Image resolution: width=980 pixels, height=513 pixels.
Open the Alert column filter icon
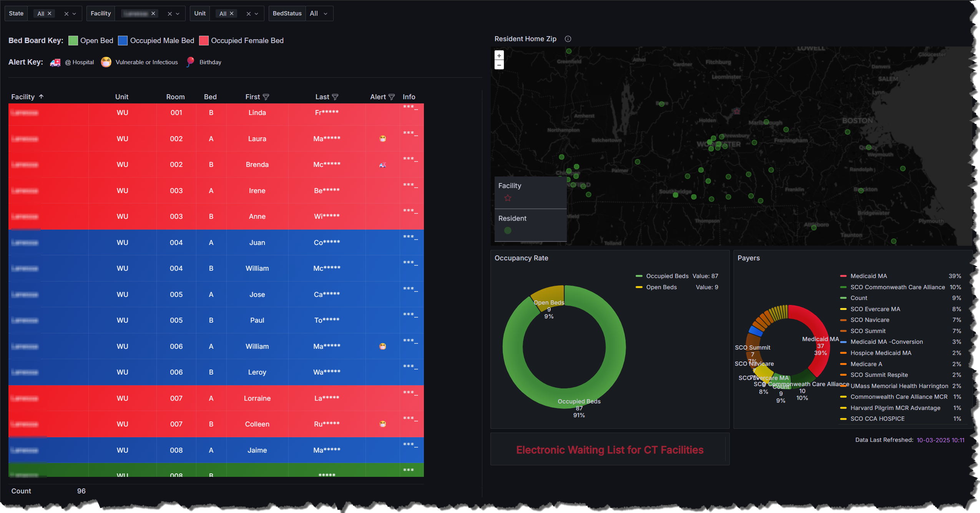(392, 97)
